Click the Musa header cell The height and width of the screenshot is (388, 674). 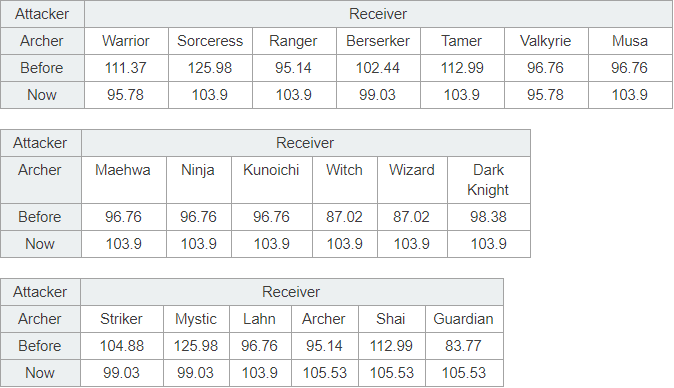coord(630,41)
